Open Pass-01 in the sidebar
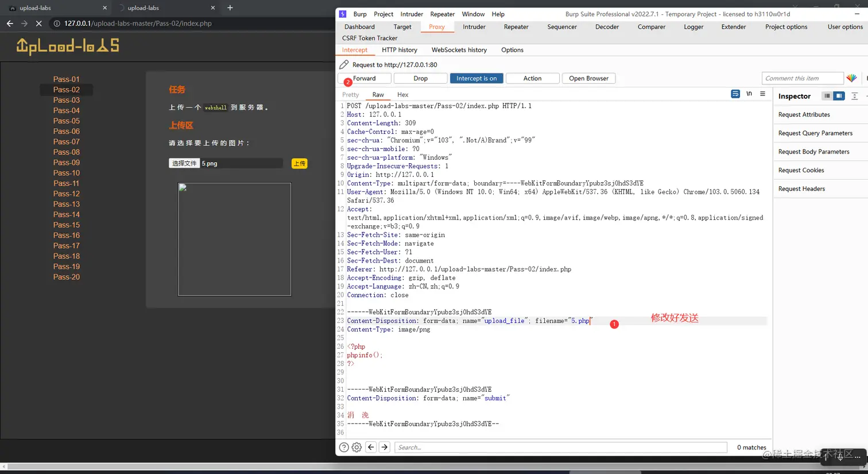Image resolution: width=868 pixels, height=474 pixels. pos(67,79)
